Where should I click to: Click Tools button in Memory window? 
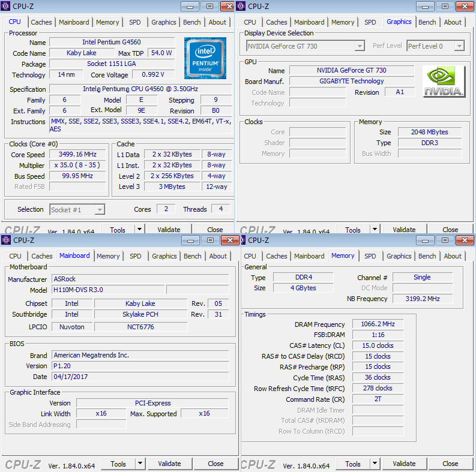(353, 464)
